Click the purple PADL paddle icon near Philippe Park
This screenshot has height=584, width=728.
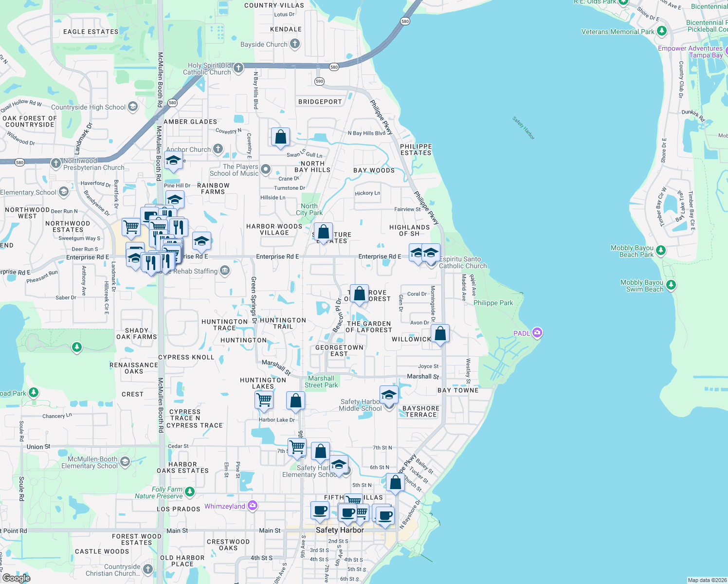coord(537,332)
